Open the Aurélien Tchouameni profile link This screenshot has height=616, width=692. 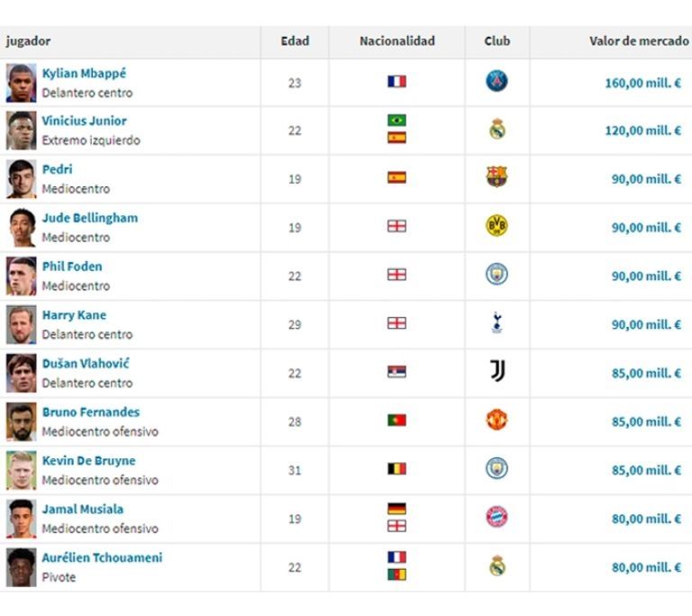coord(102,558)
